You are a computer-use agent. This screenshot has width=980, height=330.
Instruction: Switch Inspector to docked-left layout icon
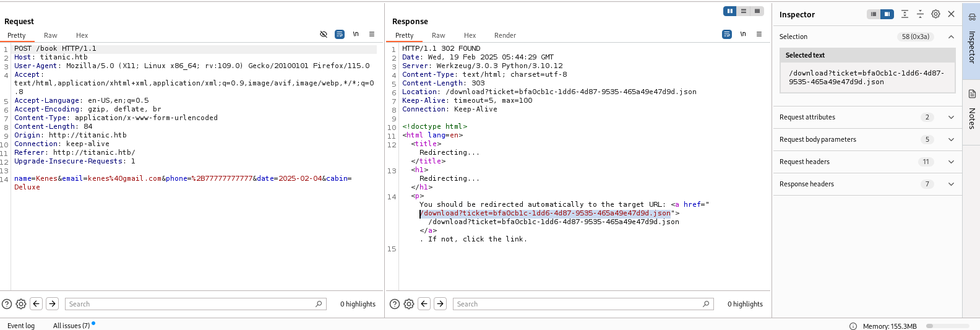click(x=874, y=14)
